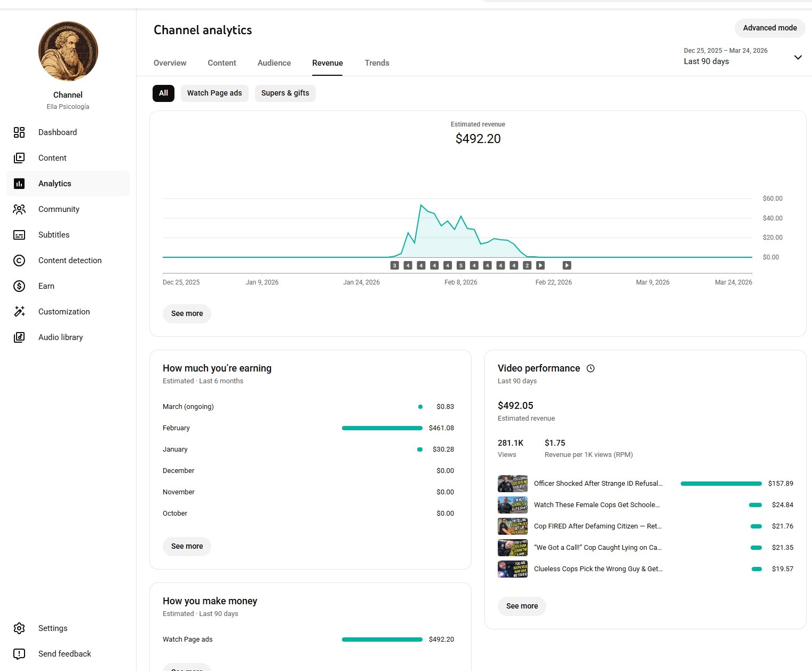Screen dimensions: 812x671
Task: Switch to the Trends tab
Action: [x=377, y=63]
